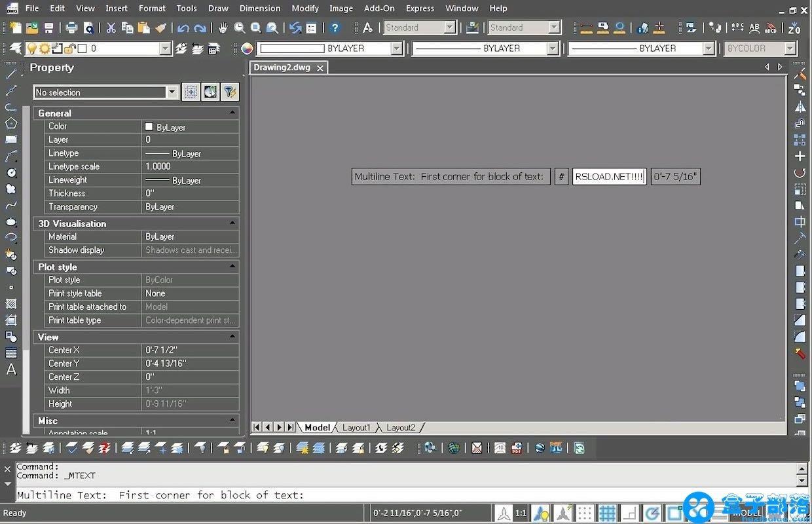Toggle Ortho mode in status bar
The image size is (812, 524).
tap(629, 513)
